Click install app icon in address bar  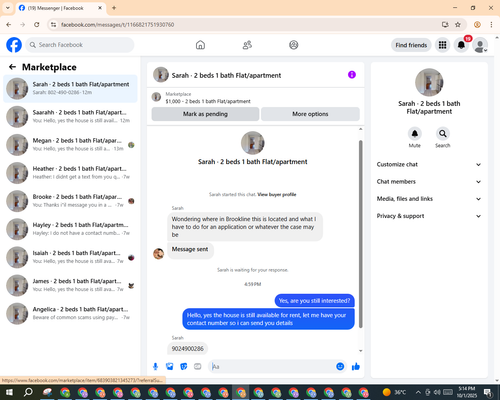point(445,24)
